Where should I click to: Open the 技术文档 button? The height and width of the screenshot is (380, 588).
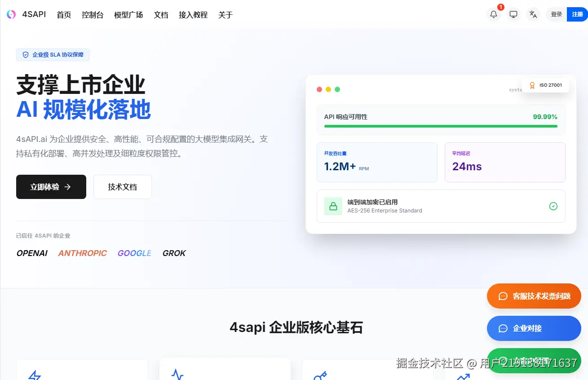point(122,187)
